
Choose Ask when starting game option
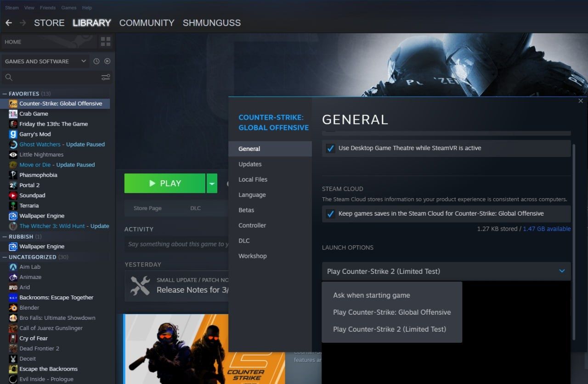(392, 295)
